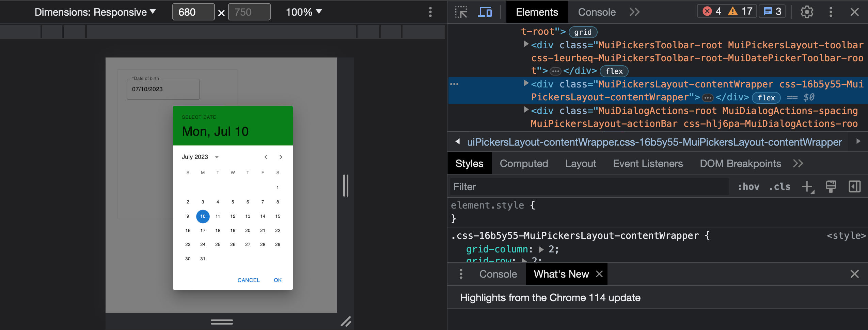Image resolution: width=868 pixels, height=330 pixels.
Task: Toggle flex badge on MuiPickersToolbar element
Action: [x=614, y=71]
